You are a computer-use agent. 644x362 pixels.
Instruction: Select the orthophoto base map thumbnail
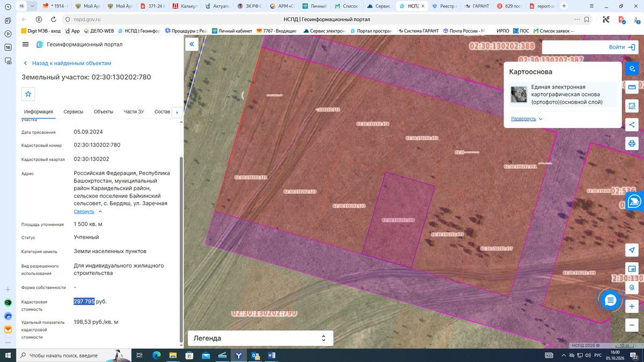519,94
